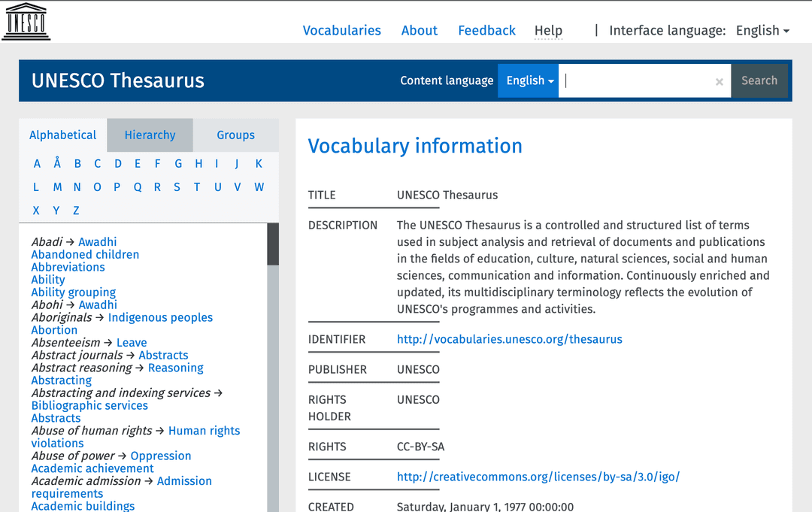
Task: Open the Reasoning term
Action: (x=175, y=368)
